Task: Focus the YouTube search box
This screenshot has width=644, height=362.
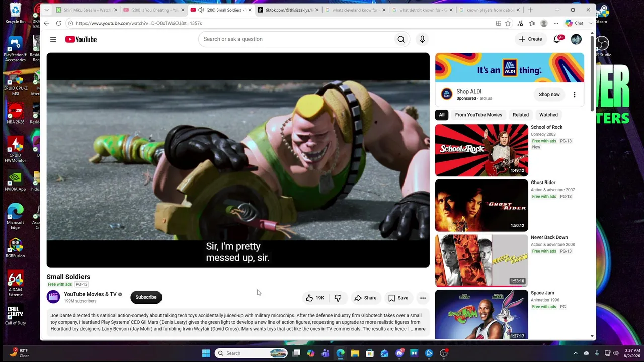Action: (x=297, y=39)
